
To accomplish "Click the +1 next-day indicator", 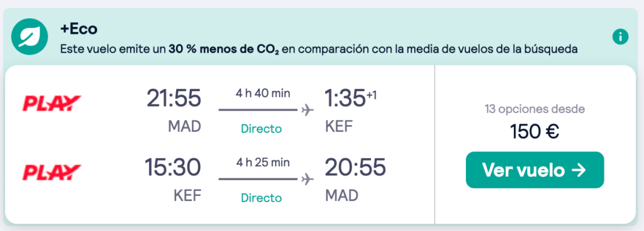I will pyautogui.click(x=371, y=95).
